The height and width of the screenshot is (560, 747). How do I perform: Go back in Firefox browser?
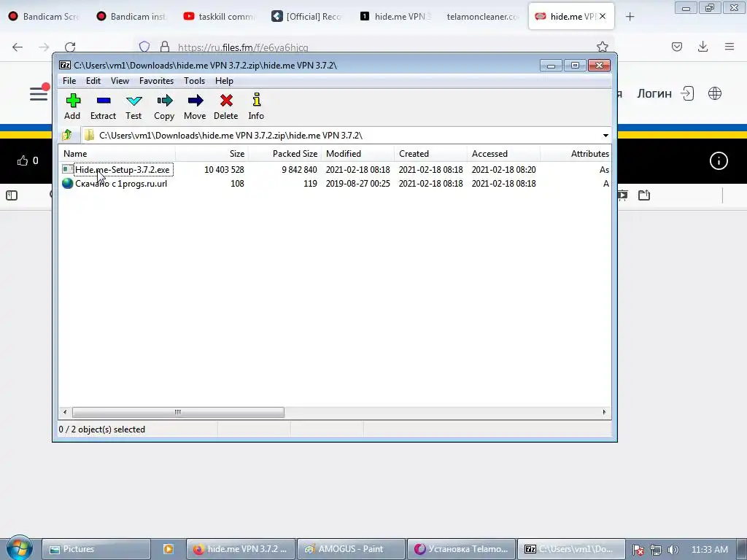pos(18,47)
